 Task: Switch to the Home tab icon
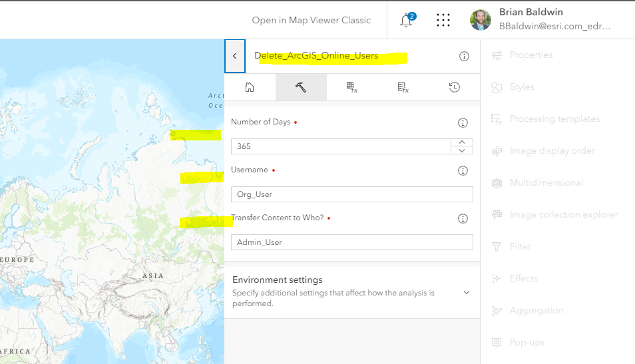(x=250, y=87)
